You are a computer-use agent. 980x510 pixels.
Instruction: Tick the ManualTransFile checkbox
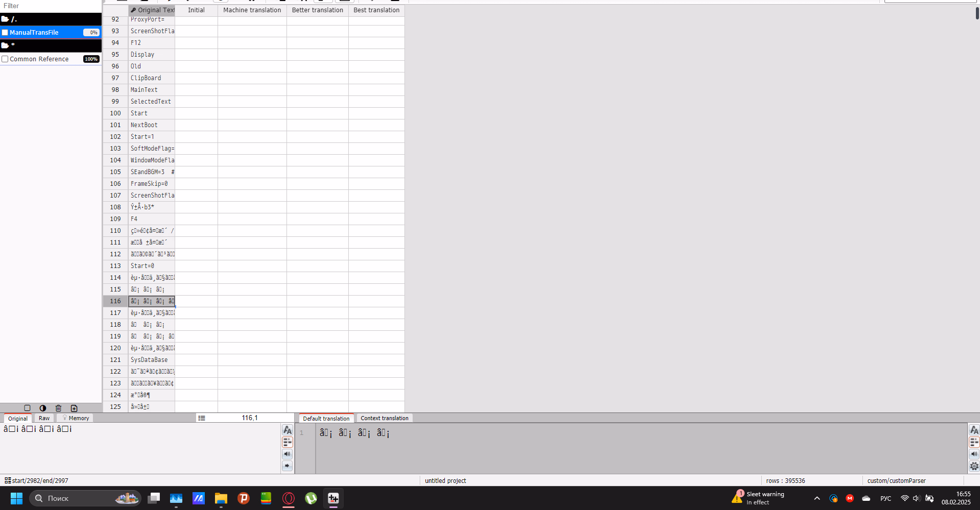5,32
